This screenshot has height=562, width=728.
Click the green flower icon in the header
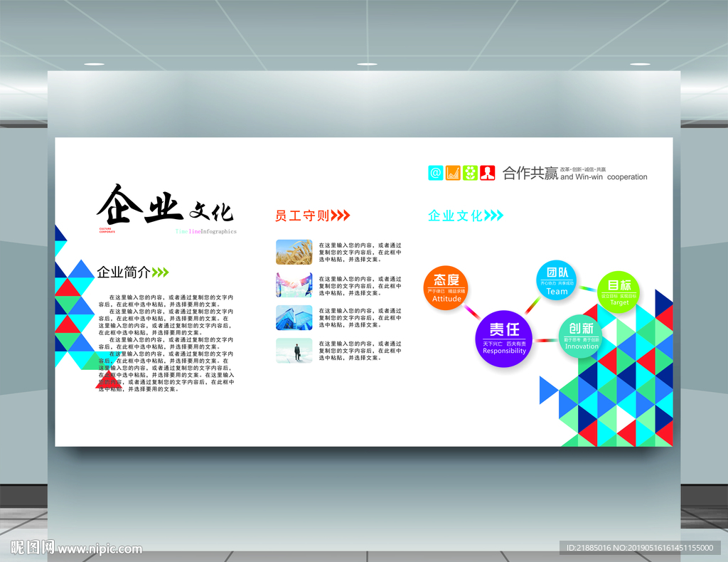pyautogui.click(x=469, y=172)
